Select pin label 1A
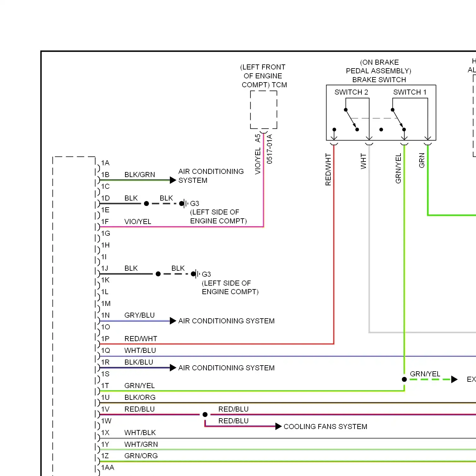476x476 pixels. tap(105, 163)
